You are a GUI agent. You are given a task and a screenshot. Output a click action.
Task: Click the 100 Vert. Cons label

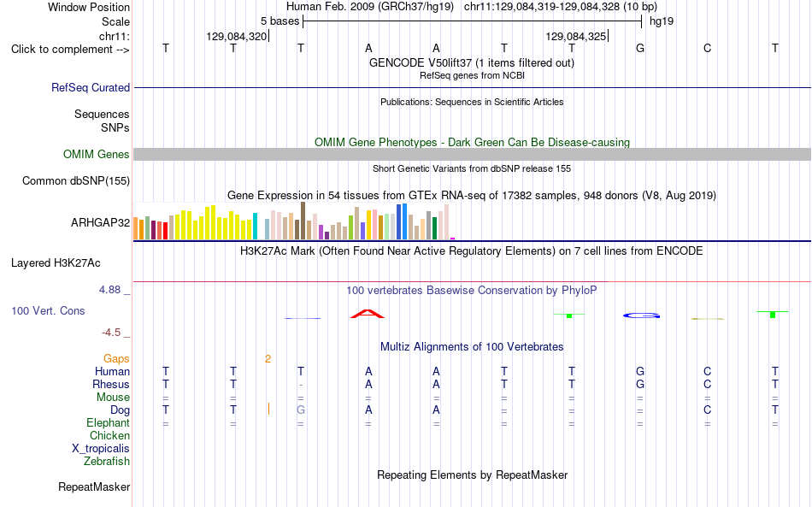(x=48, y=310)
